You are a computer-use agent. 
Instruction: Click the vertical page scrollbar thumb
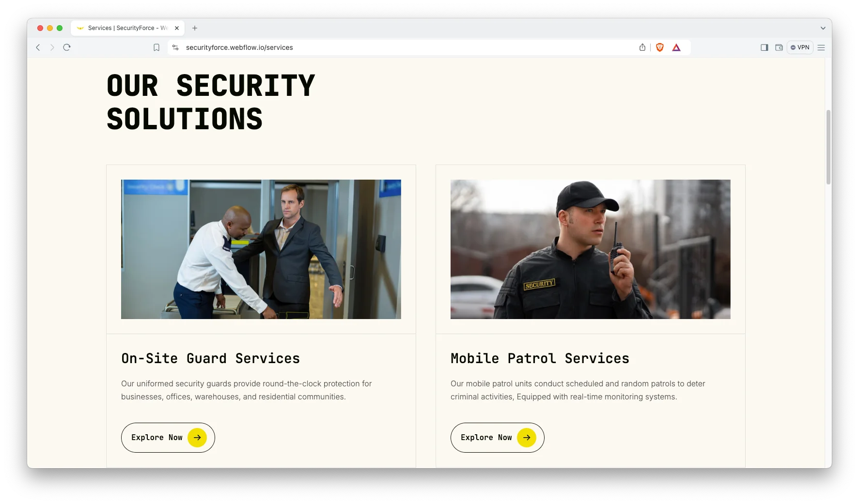pyautogui.click(x=828, y=147)
